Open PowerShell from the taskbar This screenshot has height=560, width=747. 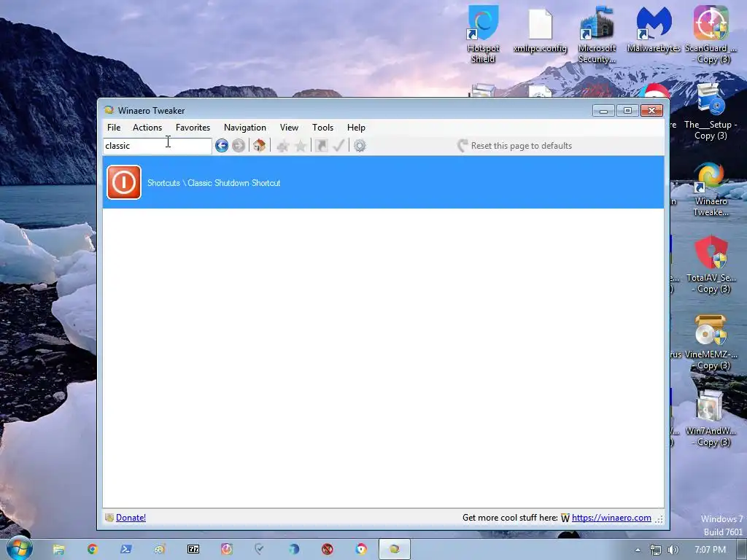click(125, 550)
